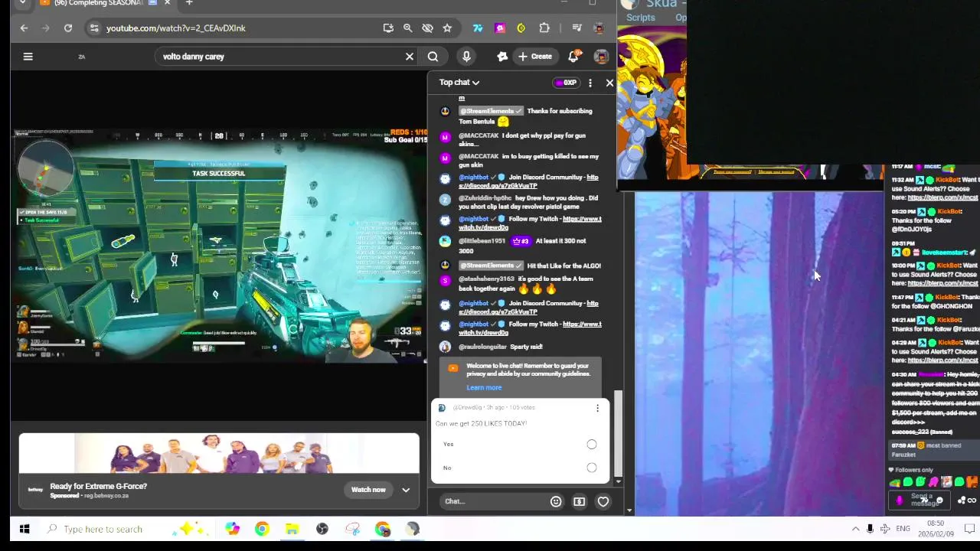Screen dimensions: 980x551
Task: Open the blue 7tv extension icon
Action: [x=478, y=28]
